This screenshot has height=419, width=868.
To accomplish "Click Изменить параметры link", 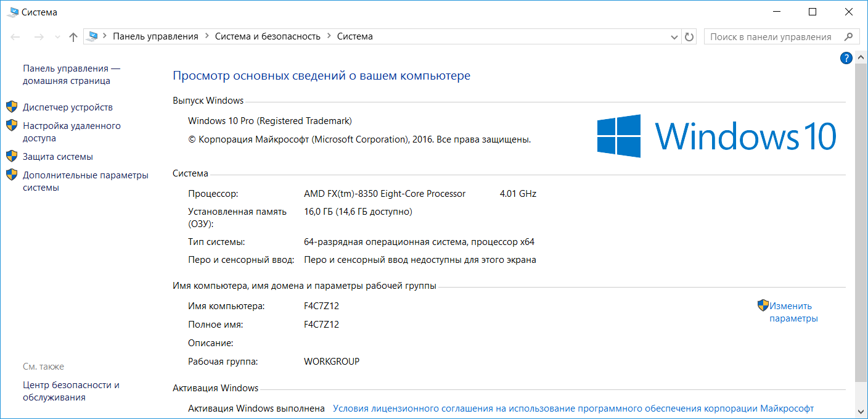I will 793,312.
